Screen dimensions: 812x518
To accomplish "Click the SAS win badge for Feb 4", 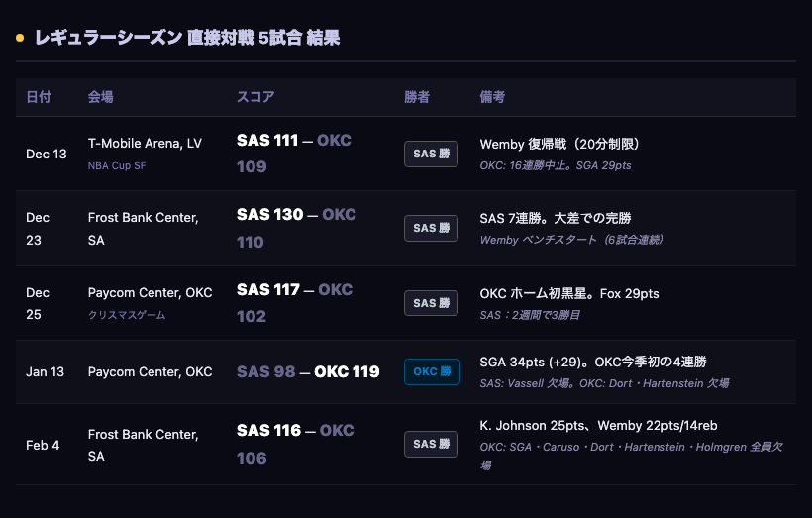I will pos(431,444).
